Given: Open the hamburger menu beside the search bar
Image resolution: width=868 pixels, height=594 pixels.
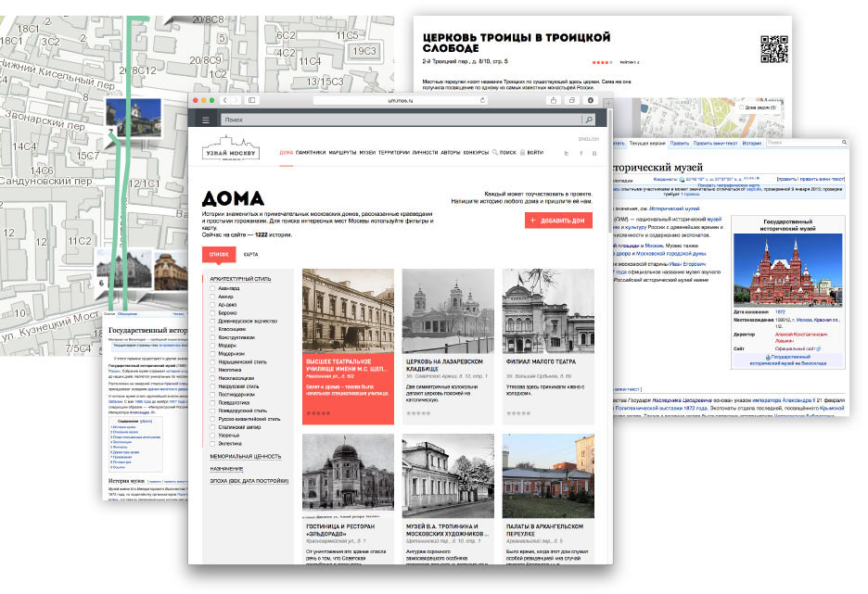Looking at the screenshot, I should pos(205,120).
